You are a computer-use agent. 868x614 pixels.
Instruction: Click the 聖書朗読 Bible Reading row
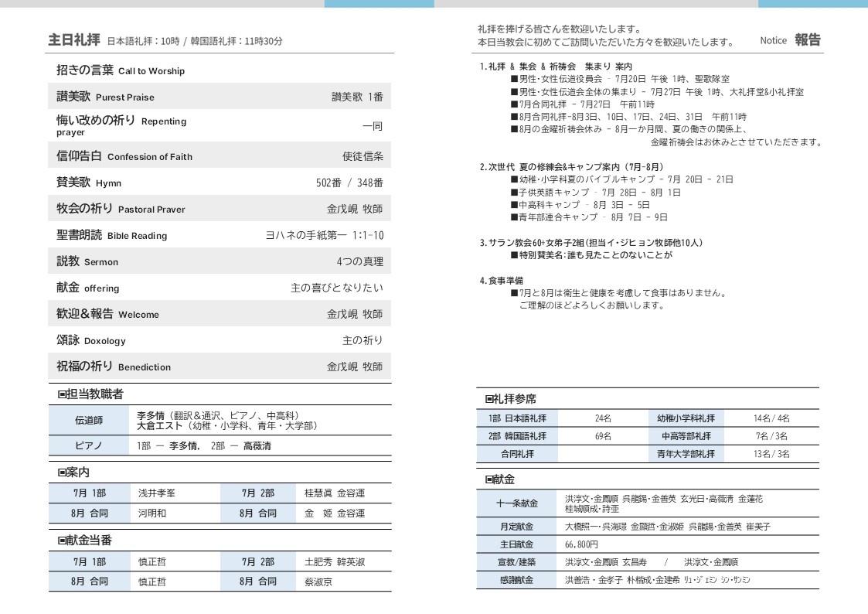coord(220,235)
